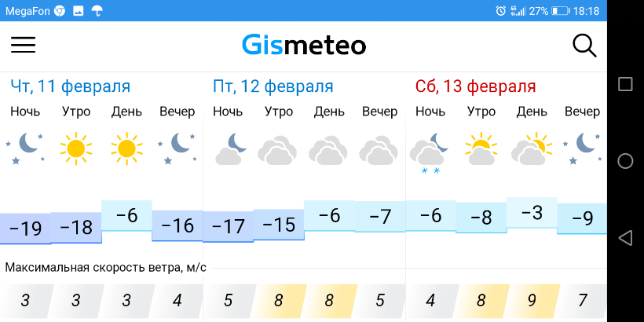Open the Сб, 13 февраля forecast

point(476,86)
